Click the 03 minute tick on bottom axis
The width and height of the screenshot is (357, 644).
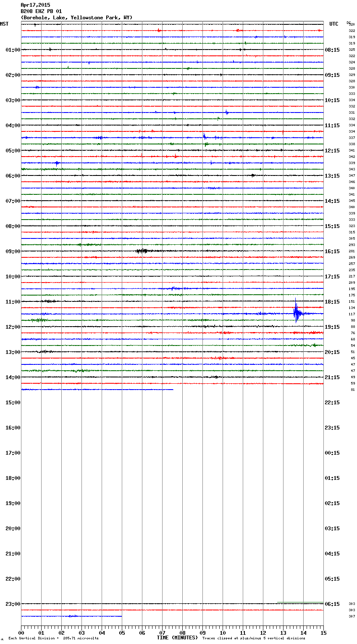click(x=81, y=633)
